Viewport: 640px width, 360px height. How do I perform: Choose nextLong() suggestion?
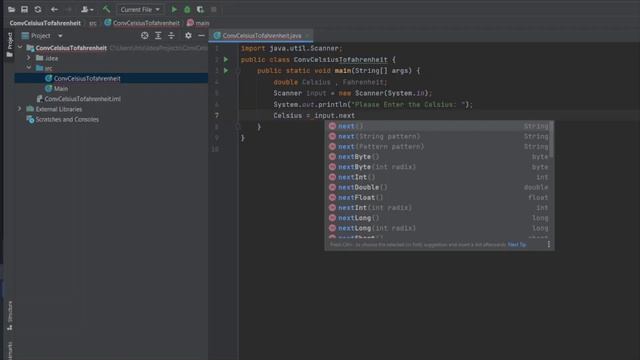[x=438, y=218]
